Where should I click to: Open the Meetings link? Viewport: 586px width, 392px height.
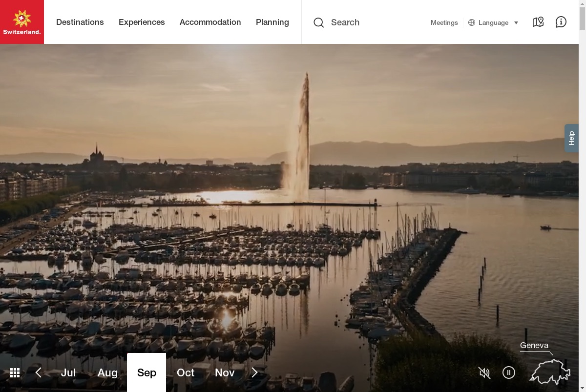[x=444, y=22]
